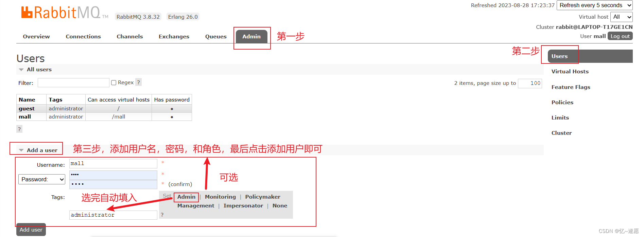Open the Tags help question mark
This screenshot has width=644, height=237.
(162, 215)
